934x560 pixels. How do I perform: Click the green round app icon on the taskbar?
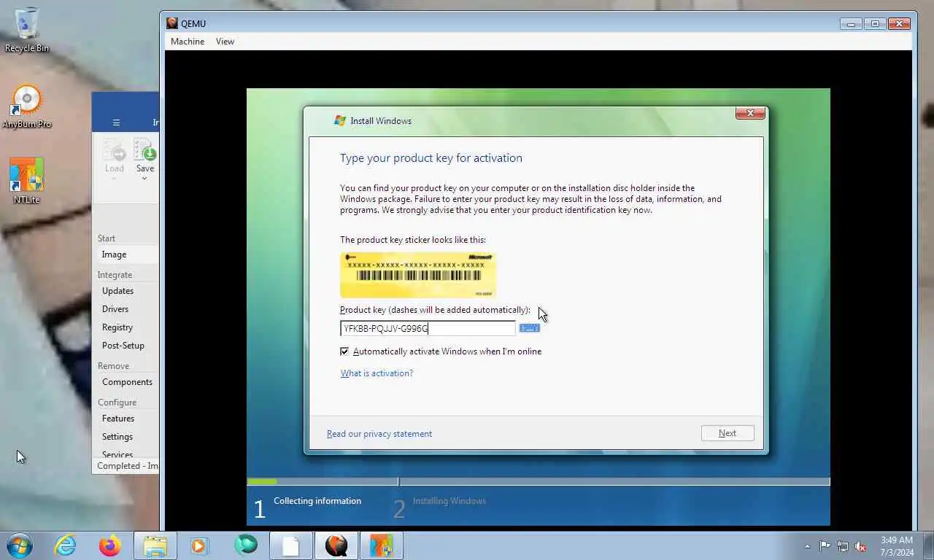pyautogui.click(x=245, y=545)
